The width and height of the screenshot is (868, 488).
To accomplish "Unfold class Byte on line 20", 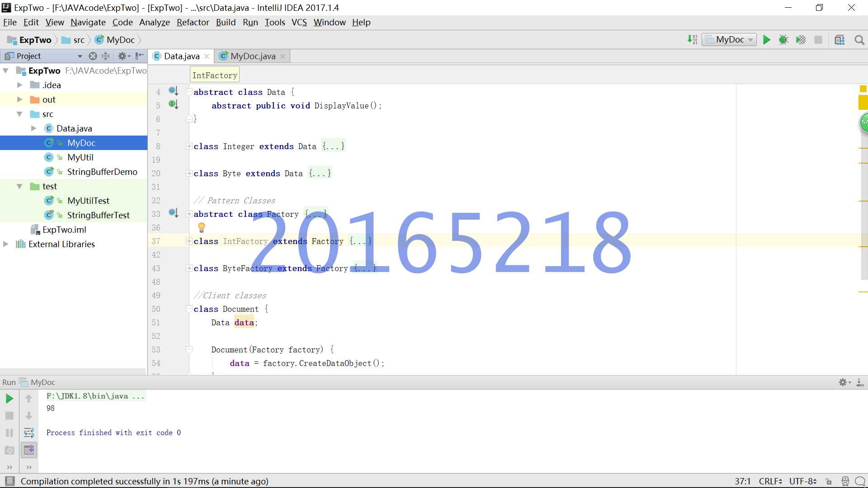I will click(x=189, y=173).
